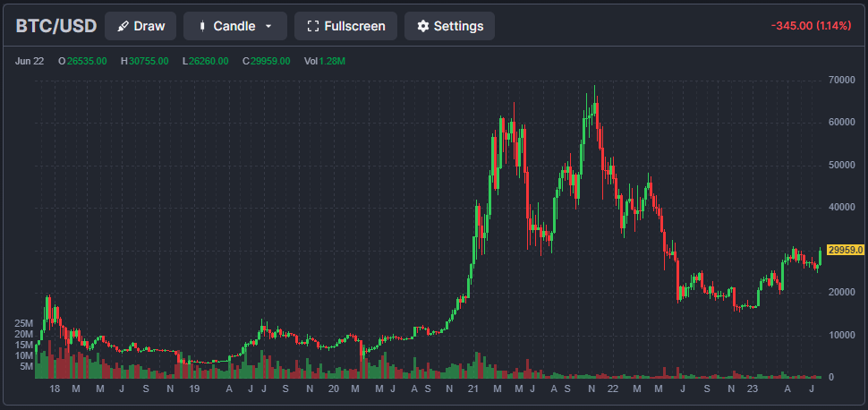Click the BTC/USD pair title
868x410 pixels.
click(x=56, y=26)
